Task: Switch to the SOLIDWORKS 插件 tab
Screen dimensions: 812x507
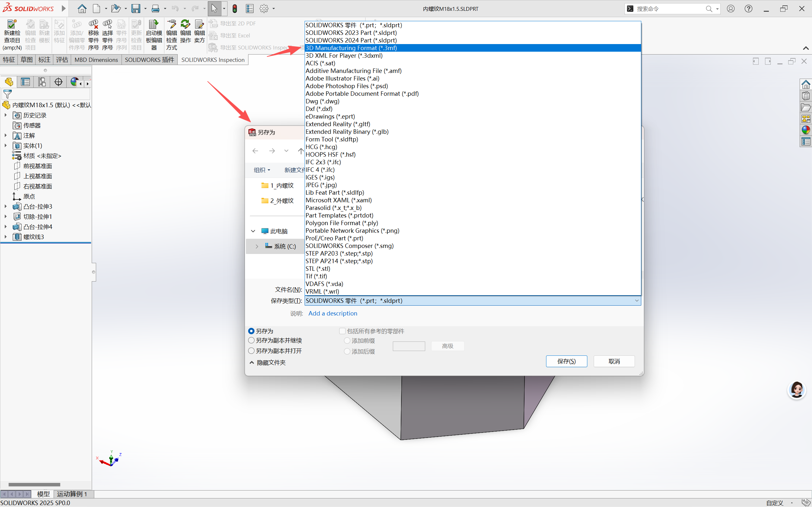Action: (x=149, y=60)
